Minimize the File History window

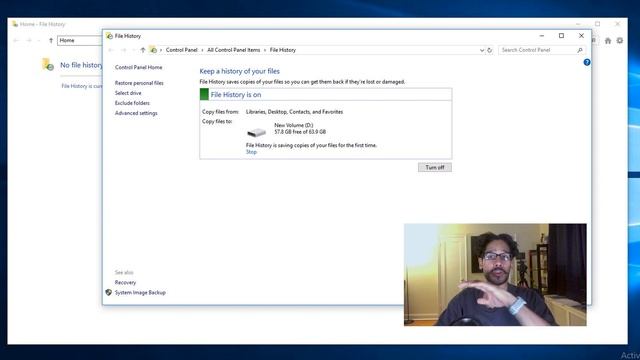click(x=542, y=36)
